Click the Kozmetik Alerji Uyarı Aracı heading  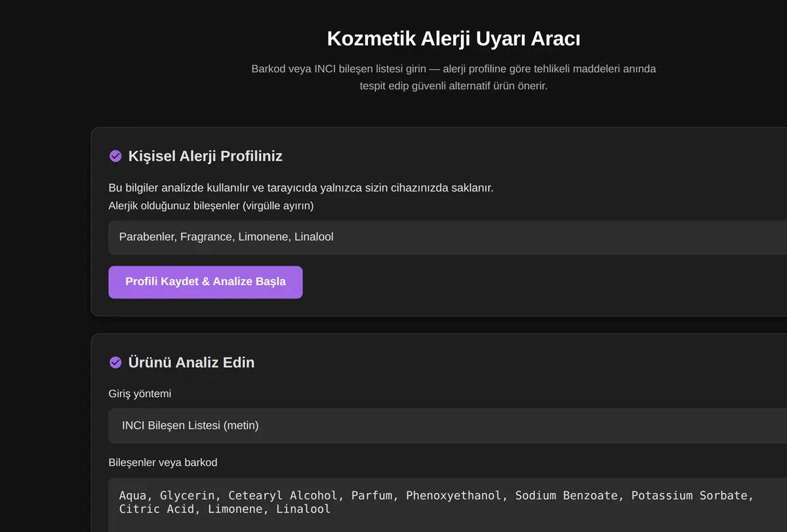(453, 39)
